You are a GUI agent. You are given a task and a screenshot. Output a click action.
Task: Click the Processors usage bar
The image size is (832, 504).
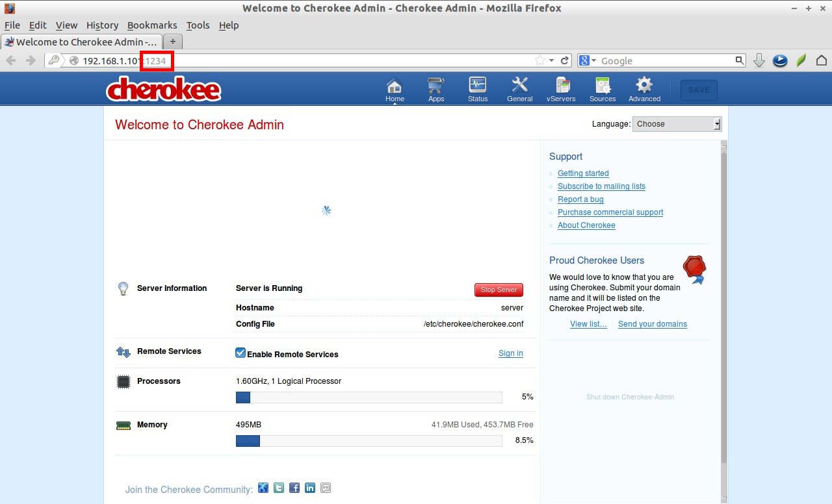click(x=369, y=397)
